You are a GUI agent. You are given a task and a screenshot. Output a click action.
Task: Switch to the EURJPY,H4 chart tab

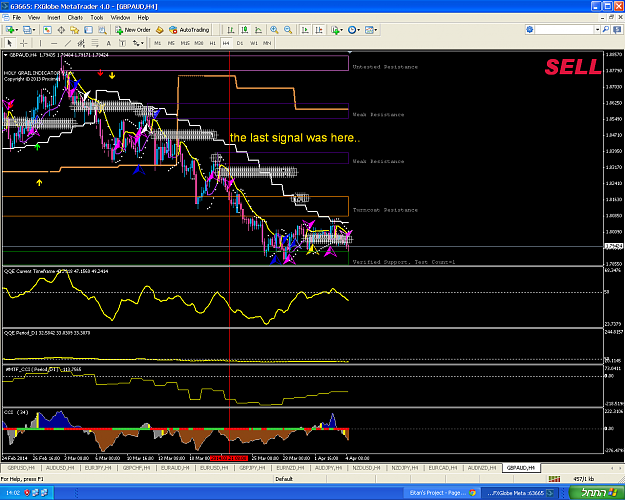tap(98, 468)
